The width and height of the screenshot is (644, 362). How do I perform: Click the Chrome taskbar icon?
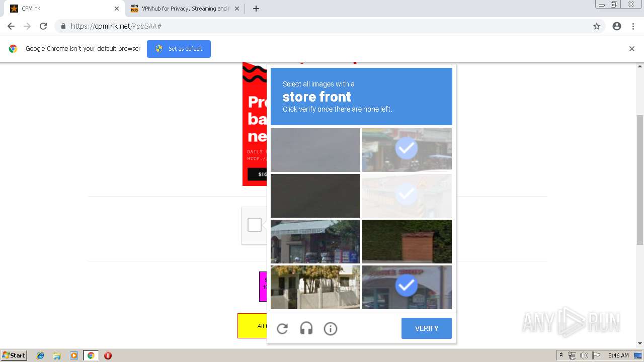(91, 355)
